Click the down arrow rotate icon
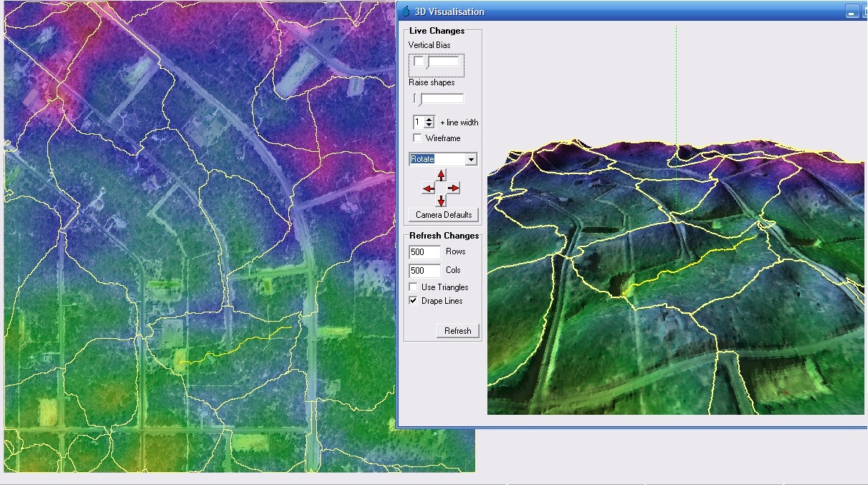 (441, 201)
